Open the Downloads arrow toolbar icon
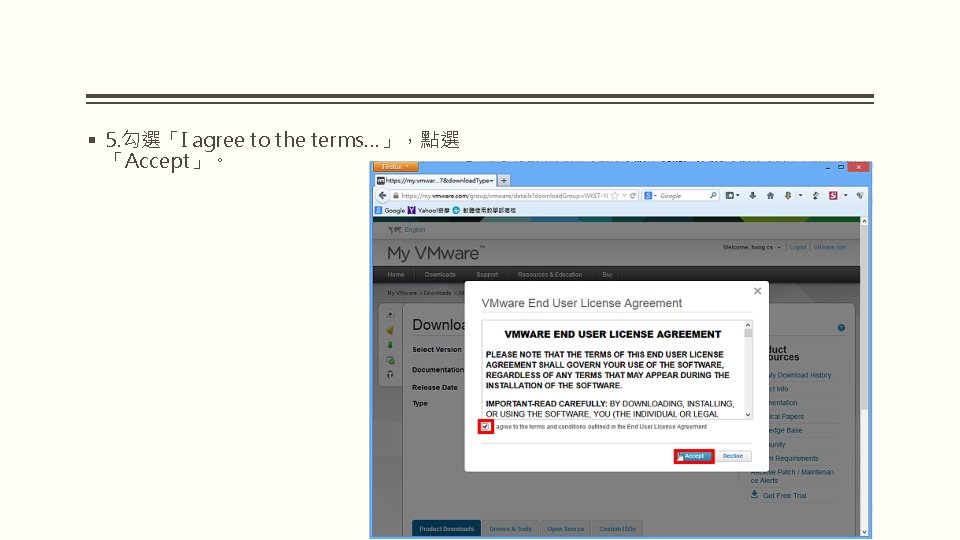This screenshot has width=960, height=540. coord(752,195)
